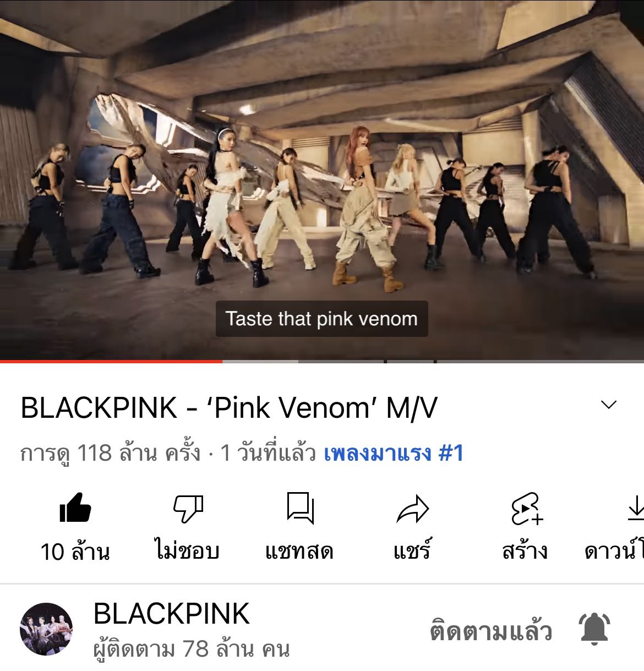Tap the thumbs-up like icon
The image size is (644, 671).
coord(75,508)
